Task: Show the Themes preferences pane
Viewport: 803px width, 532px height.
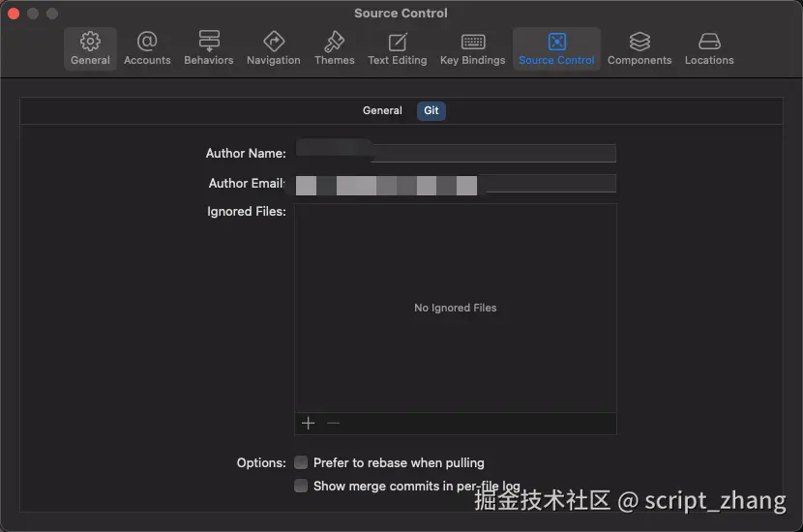Action: [335, 48]
